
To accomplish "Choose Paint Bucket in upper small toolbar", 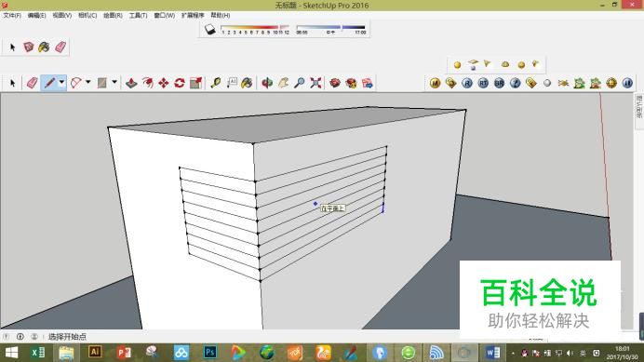I will coord(44,47).
